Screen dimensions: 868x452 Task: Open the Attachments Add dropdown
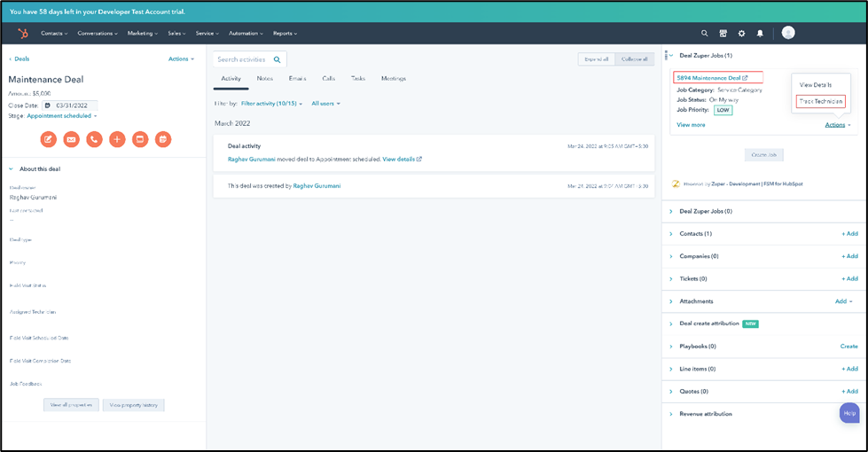tap(844, 301)
